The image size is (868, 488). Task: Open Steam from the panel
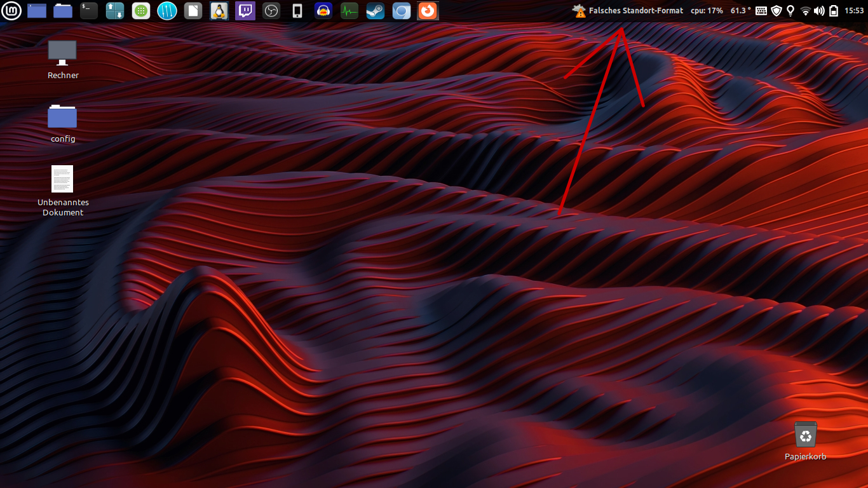[x=376, y=10]
